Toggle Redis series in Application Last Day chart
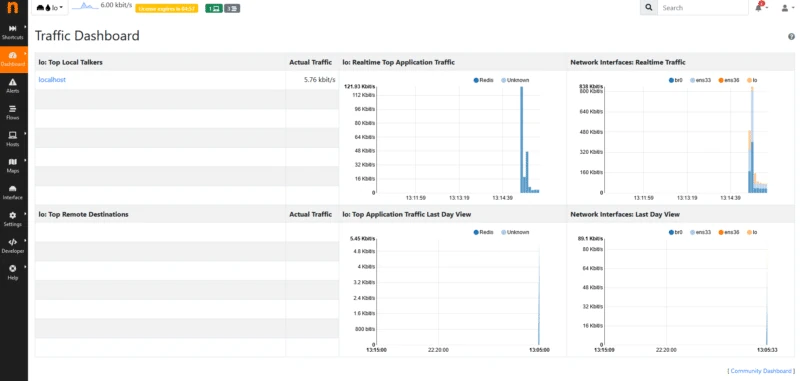This screenshot has height=381, width=800. pos(483,232)
